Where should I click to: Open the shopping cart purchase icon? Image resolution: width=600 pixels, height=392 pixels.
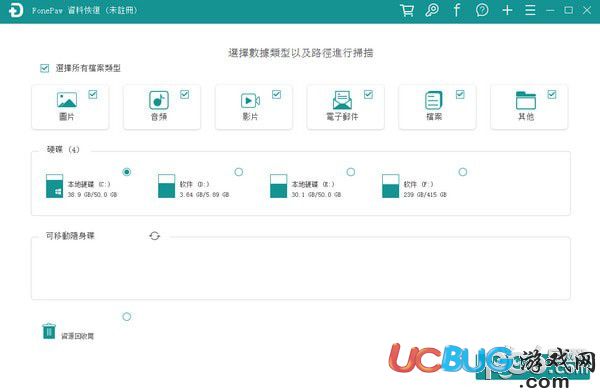click(407, 10)
